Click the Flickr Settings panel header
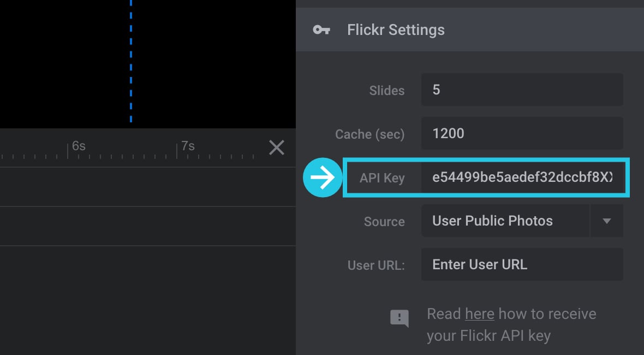Image resolution: width=644 pixels, height=355 pixels. (470, 29)
